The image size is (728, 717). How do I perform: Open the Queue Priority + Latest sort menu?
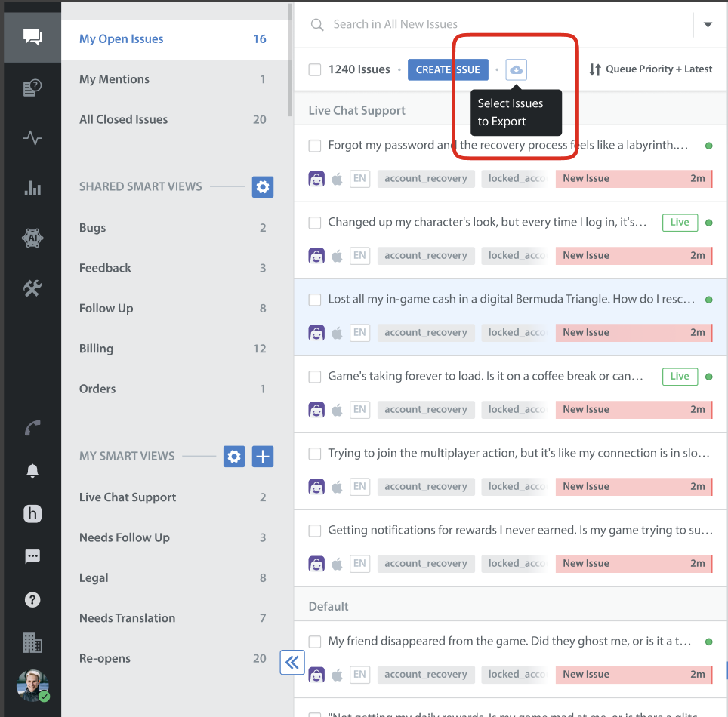[650, 69]
